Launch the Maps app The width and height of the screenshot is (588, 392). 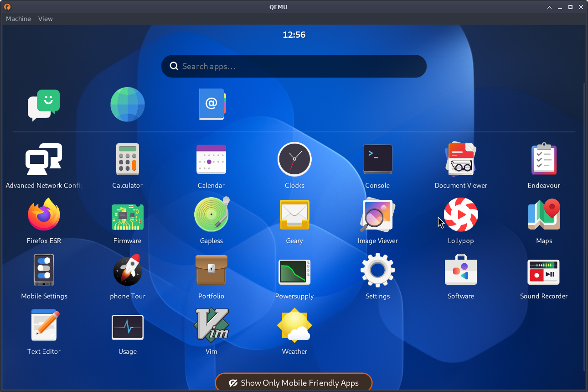tap(544, 214)
